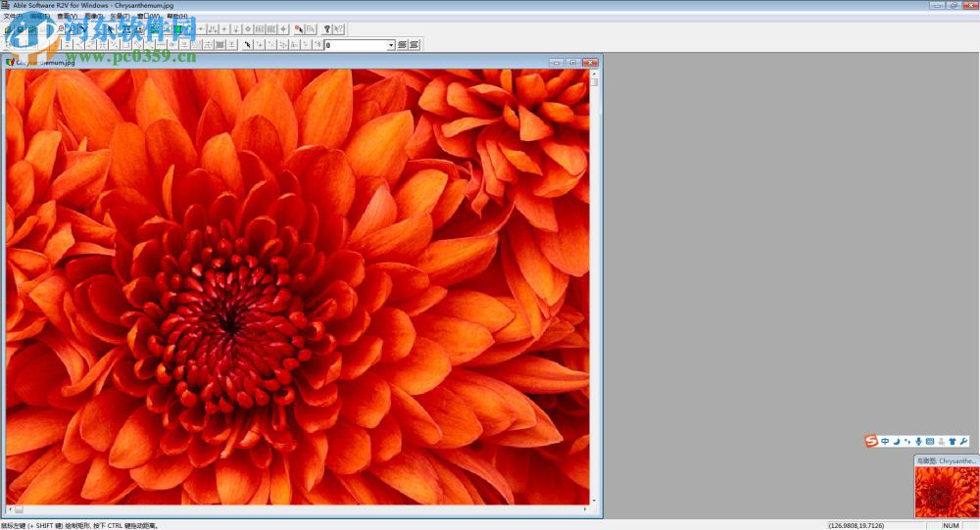
Task: Maximize the Chrysanthemum.jpg image window
Action: (x=573, y=62)
